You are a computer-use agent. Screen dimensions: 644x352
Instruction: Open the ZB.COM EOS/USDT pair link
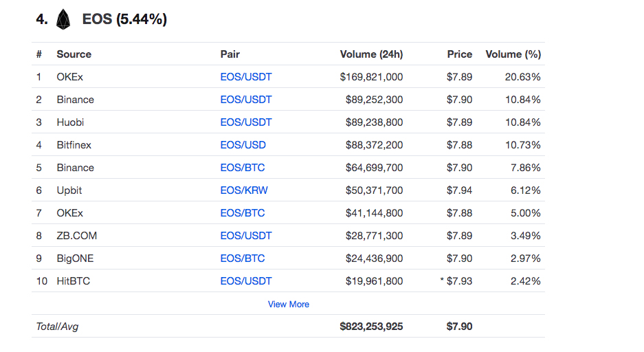246,236
